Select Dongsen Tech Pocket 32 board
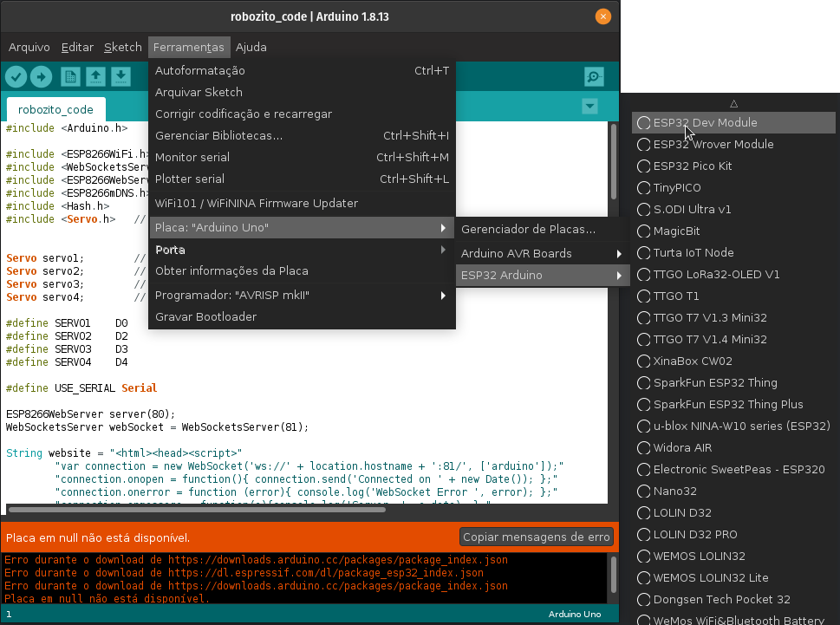This screenshot has width=840, height=625. pyautogui.click(x=733, y=600)
